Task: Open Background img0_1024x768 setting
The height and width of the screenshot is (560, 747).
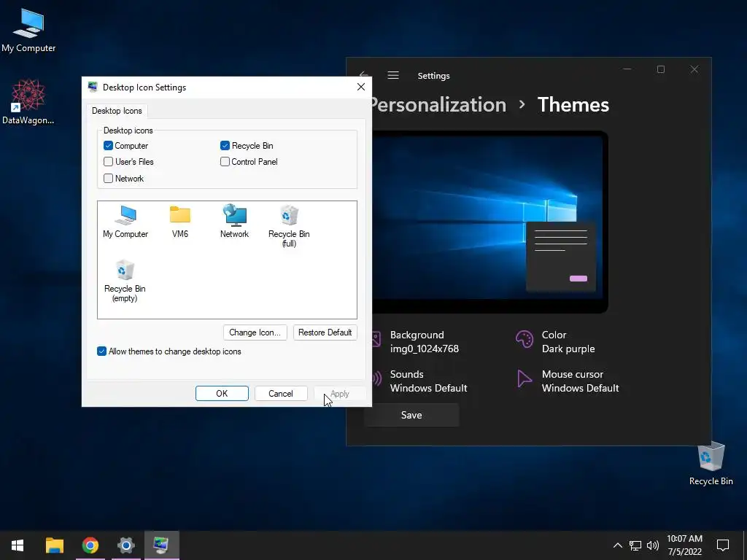Action: point(415,341)
